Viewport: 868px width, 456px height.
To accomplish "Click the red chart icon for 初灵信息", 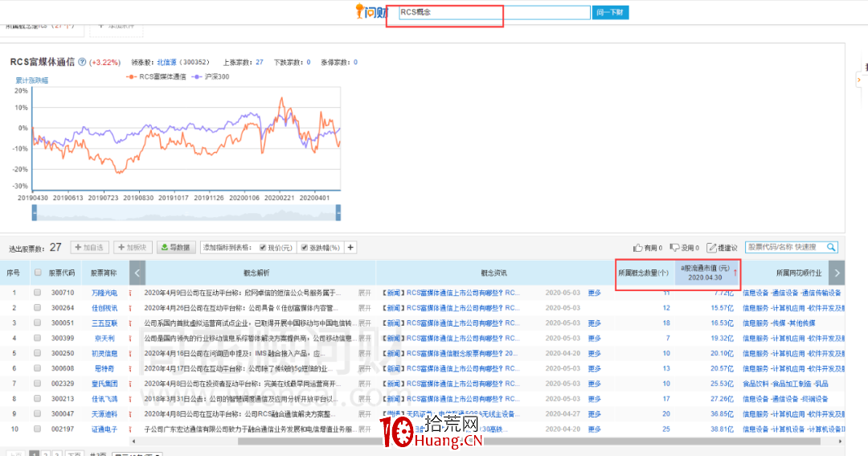I will tap(130, 353).
